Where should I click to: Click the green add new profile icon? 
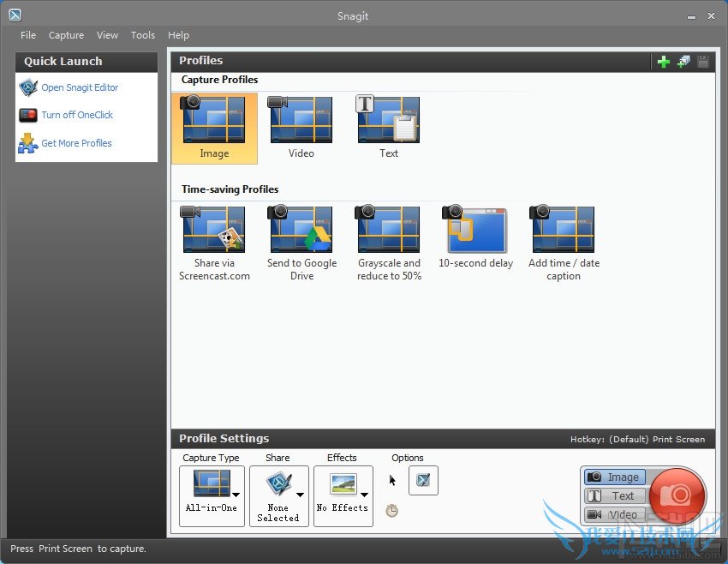(664, 61)
